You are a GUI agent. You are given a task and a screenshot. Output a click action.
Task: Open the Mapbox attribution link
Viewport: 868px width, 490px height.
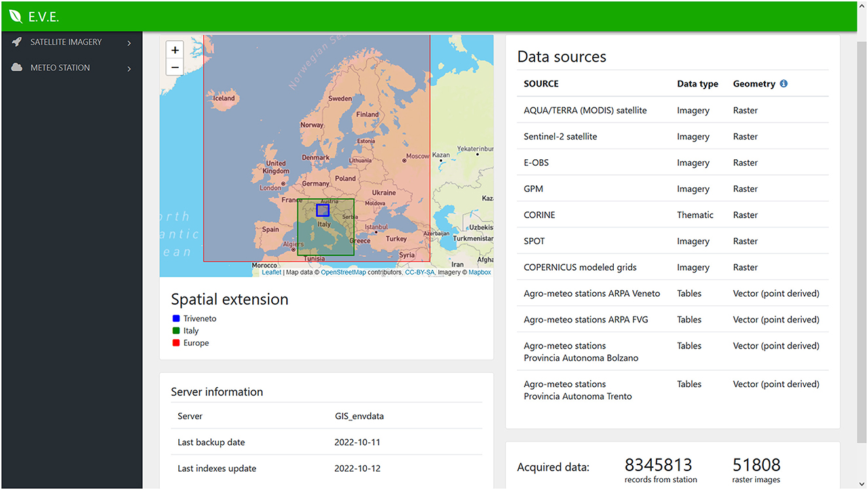pyautogui.click(x=480, y=273)
